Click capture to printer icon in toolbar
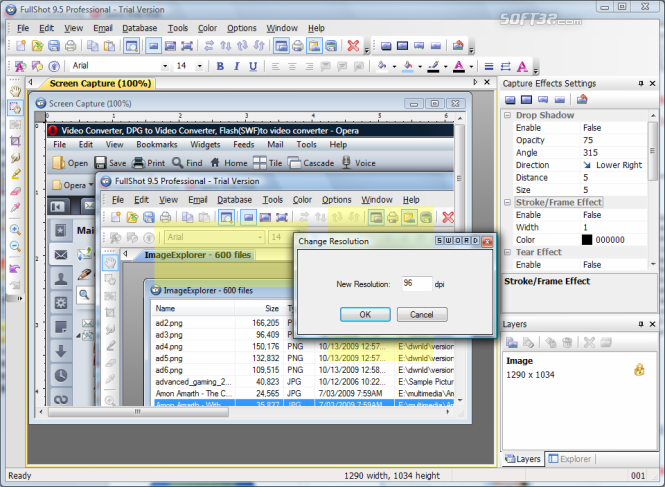 [x=298, y=45]
